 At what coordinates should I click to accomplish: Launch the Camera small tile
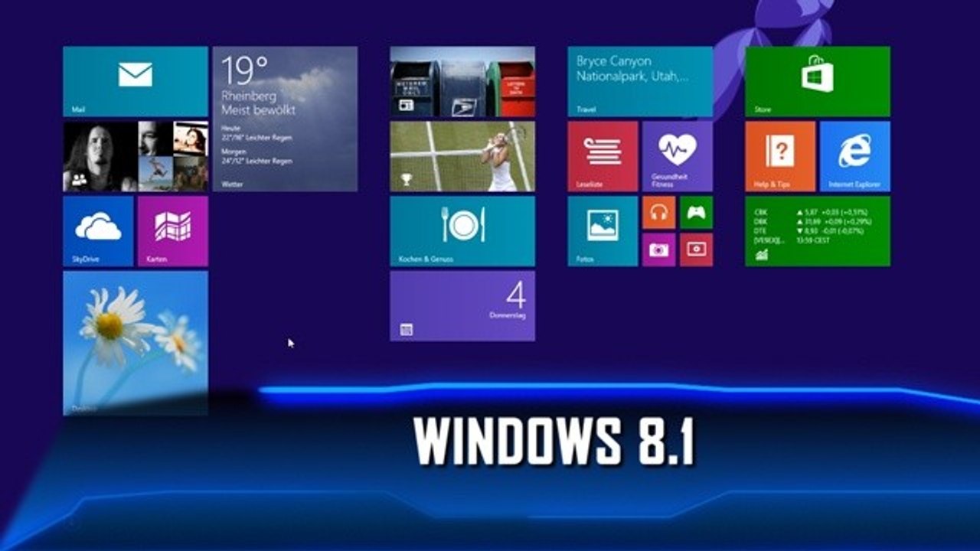[658, 249]
